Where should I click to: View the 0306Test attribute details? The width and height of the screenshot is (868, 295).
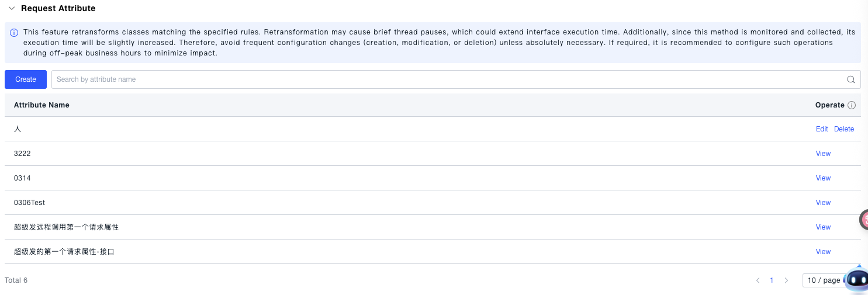(x=823, y=203)
